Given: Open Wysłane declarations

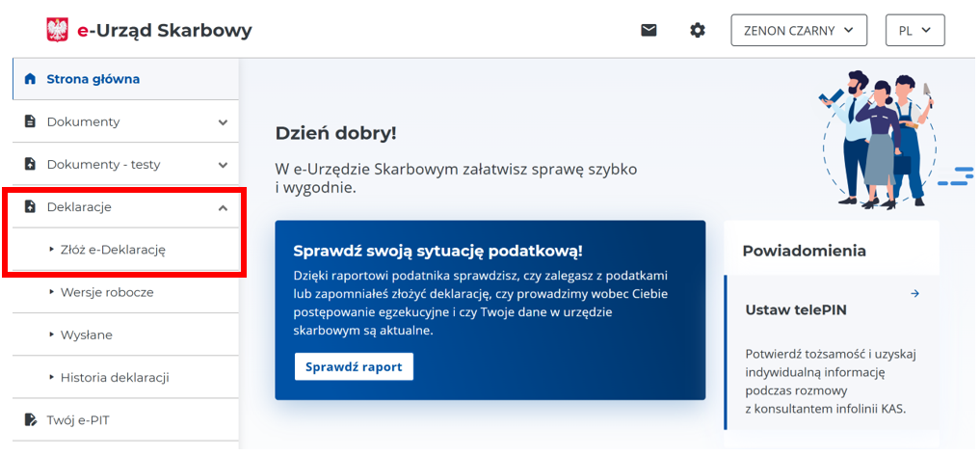Looking at the screenshot, I should (x=125, y=335).
